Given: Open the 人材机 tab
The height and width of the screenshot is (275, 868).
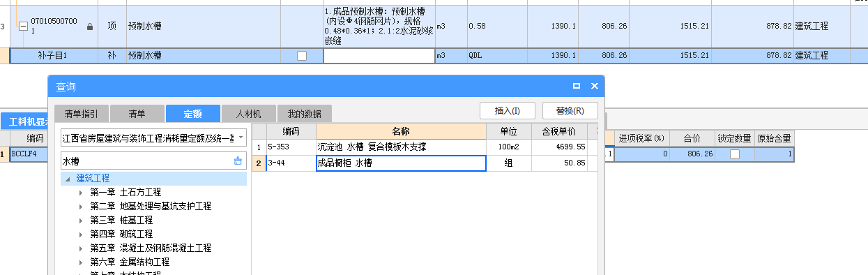Looking at the screenshot, I should pos(248,114).
